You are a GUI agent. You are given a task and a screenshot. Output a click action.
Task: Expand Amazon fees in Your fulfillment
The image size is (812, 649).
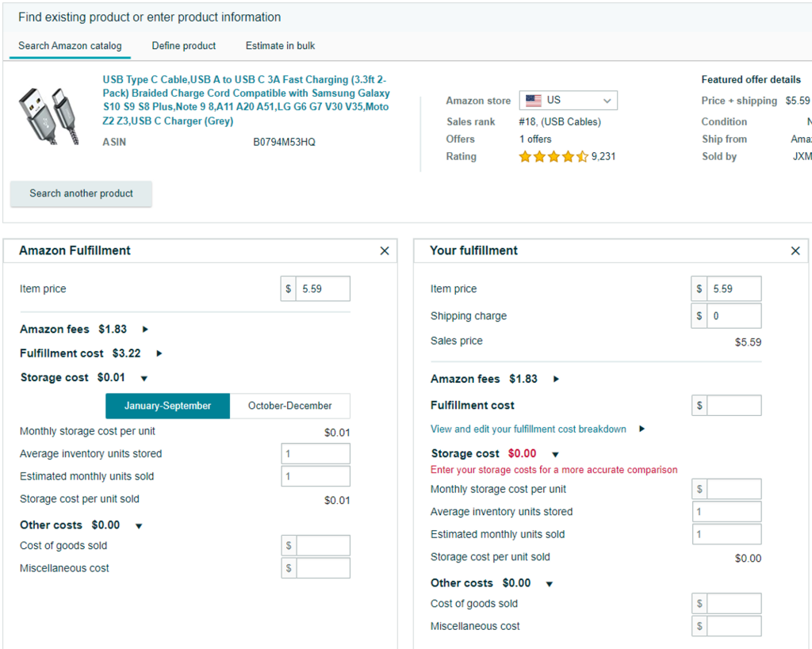click(x=556, y=379)
